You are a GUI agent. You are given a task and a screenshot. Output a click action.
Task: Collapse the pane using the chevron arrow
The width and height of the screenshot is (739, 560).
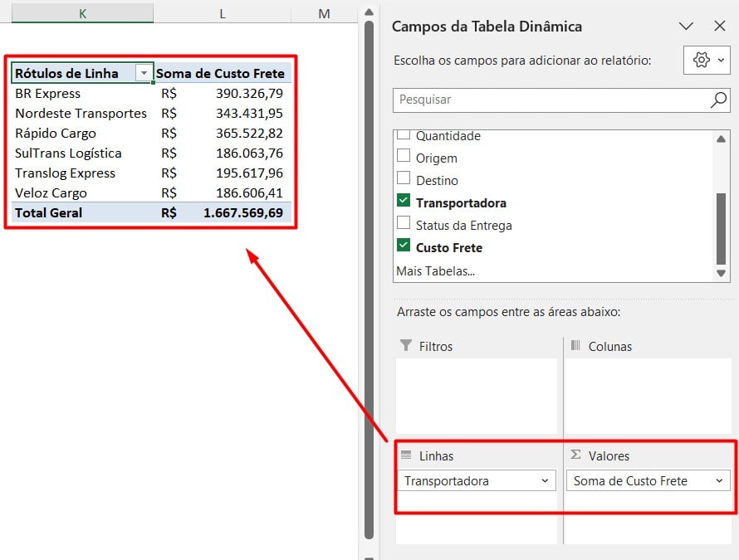click(x=686, y=26)
